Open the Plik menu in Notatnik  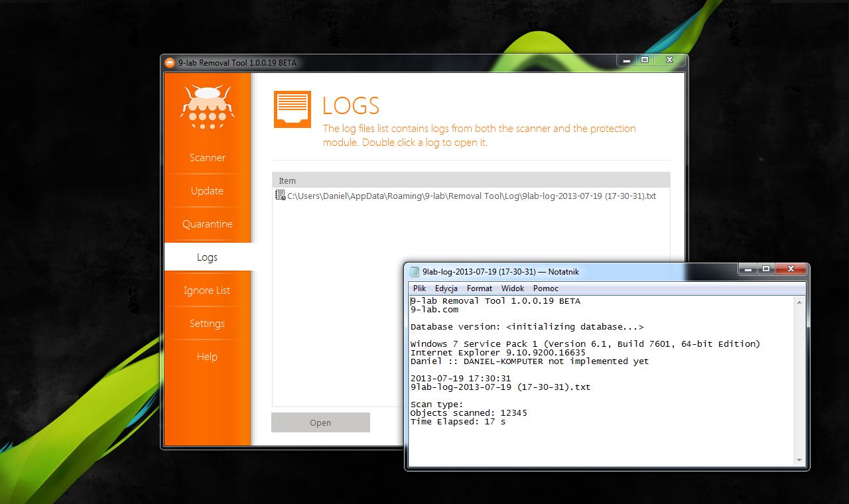coord(419,288)
